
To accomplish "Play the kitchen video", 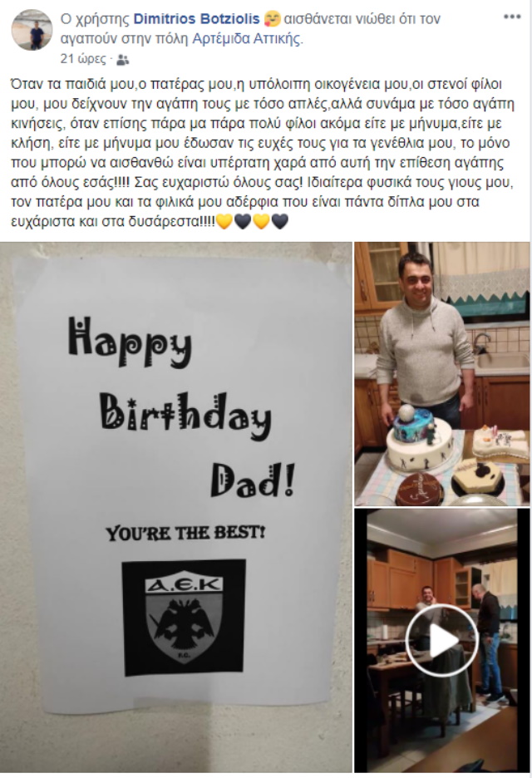I will pyautogui.click(x=441, y=641).
